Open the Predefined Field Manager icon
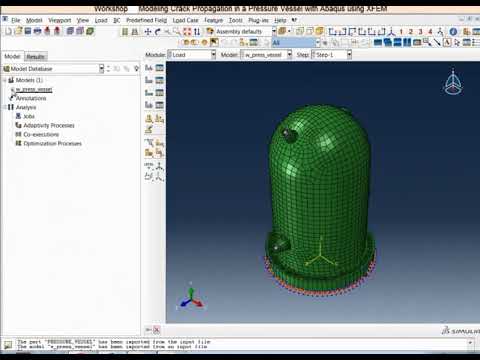The width and height of the screenshot is (480, 360). [x=160, y=93]
